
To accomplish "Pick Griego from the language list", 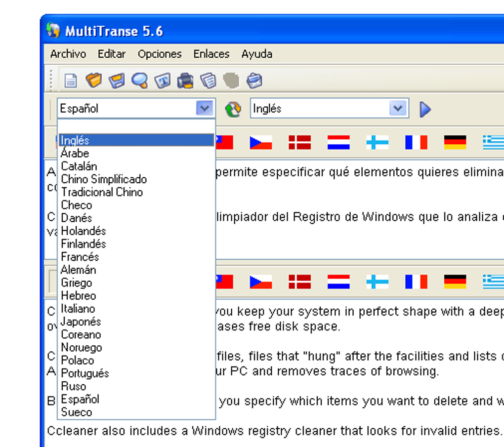I will tap(136, 283).
